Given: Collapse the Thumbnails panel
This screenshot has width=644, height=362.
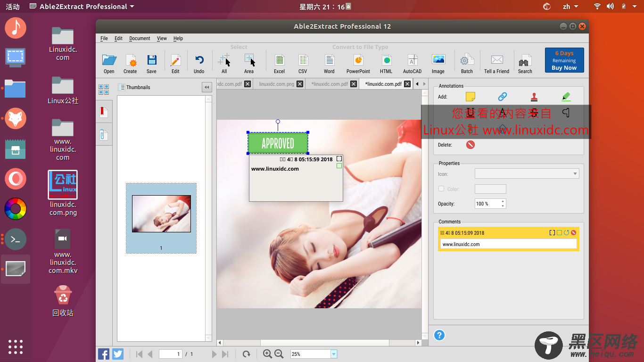Looking at the screenshot, I should click(x=206, y=87).
